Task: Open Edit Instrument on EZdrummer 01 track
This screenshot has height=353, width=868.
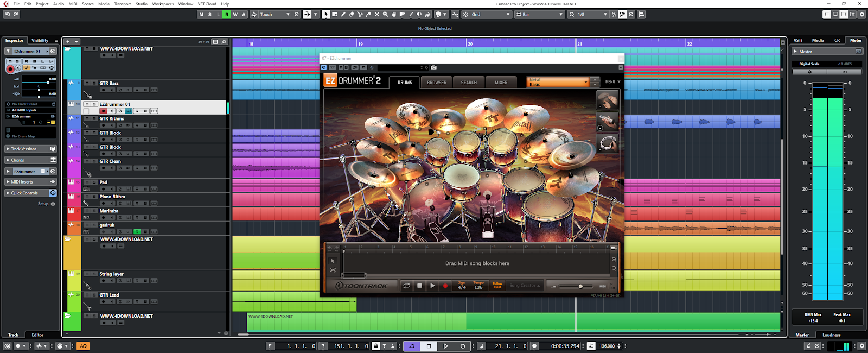Action: point(129,111)
